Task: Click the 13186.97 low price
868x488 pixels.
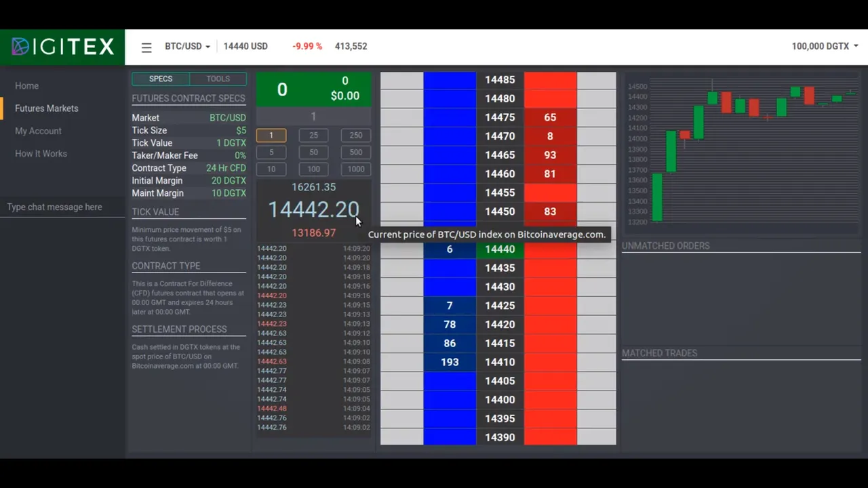Action: point(313,232)
